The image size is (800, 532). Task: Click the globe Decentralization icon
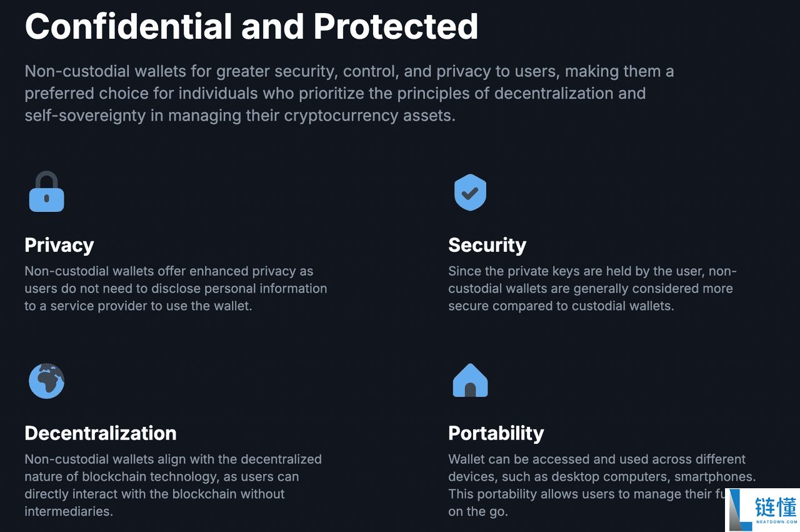click(x=46, y=381)
